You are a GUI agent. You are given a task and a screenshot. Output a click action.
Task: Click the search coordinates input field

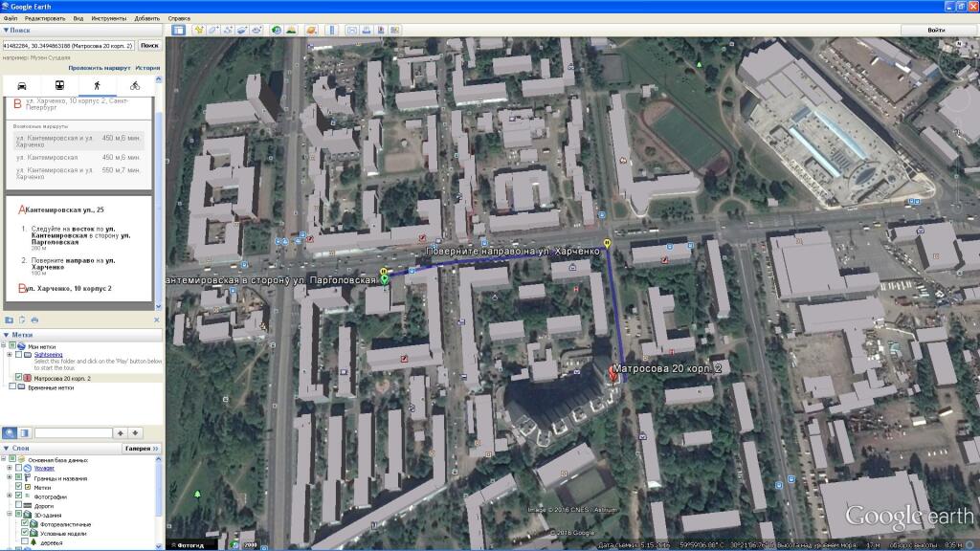pyautogui.click(x=69, y=45)
